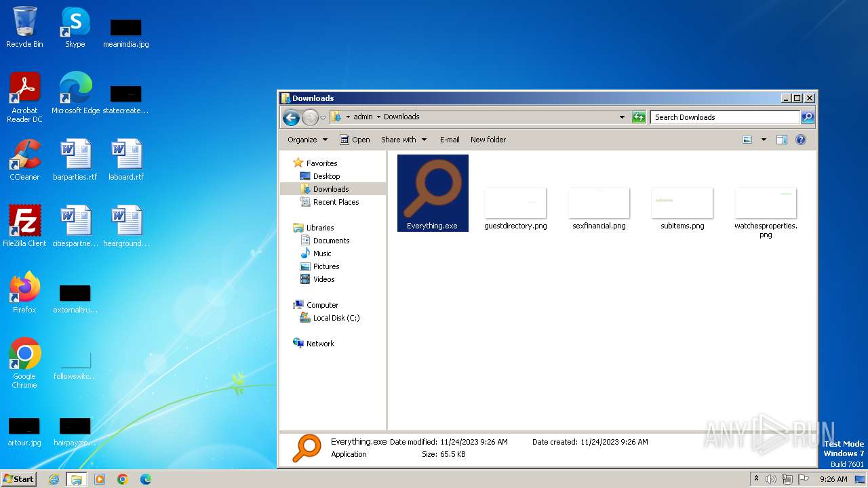Refresh the Downloads folder view

click(639, 117)
